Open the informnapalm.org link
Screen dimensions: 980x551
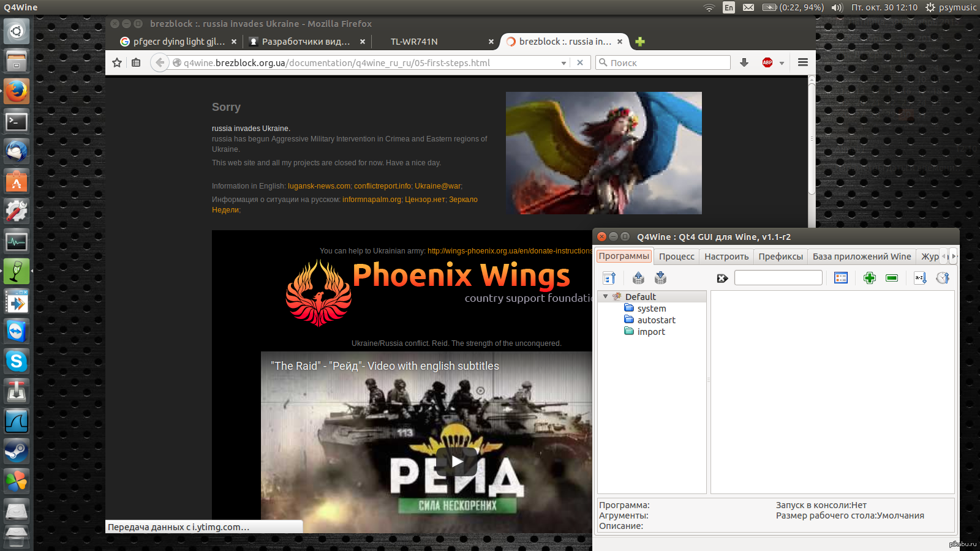click(x=372, y=200)
